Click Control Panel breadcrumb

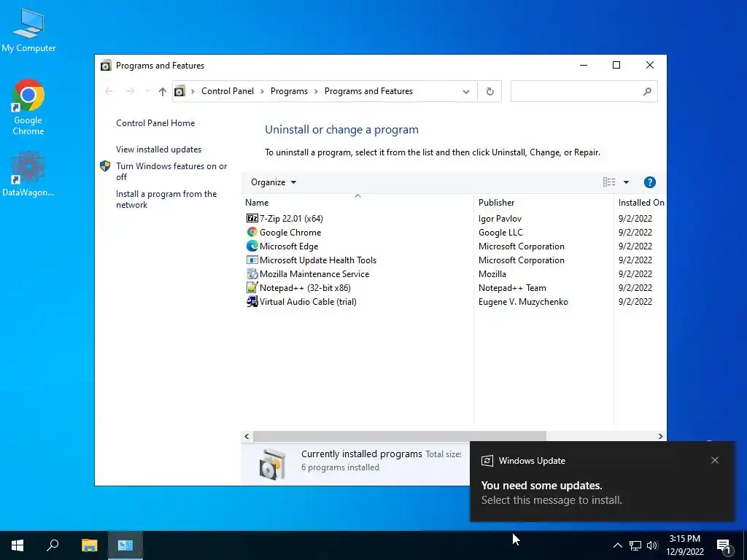pos(228,91)
